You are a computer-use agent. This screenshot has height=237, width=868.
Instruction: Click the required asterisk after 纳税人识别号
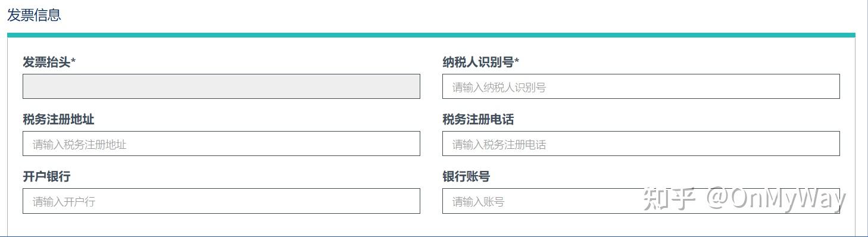517,61
